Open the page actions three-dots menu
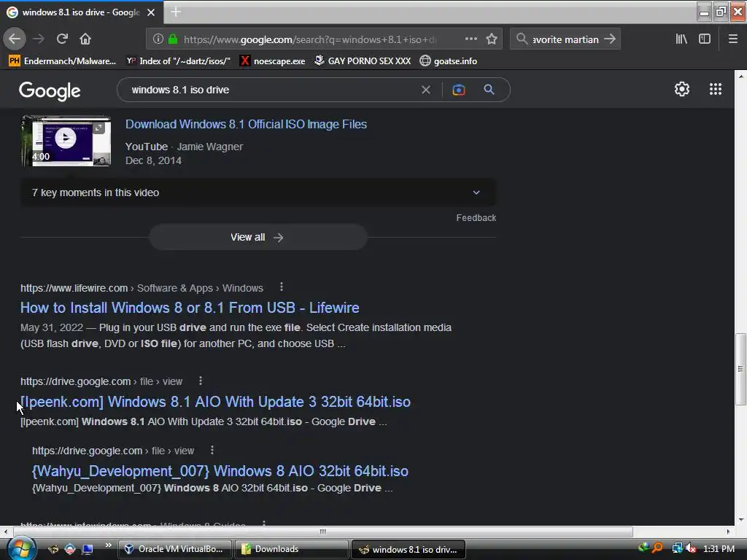The height and width of the screenshot is (560, 747). [471, 39]
